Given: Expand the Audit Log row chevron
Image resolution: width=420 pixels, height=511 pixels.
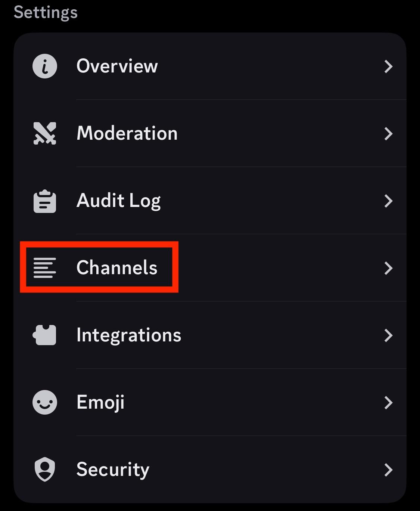Looking at the screenshot, I should coord(389,201).
